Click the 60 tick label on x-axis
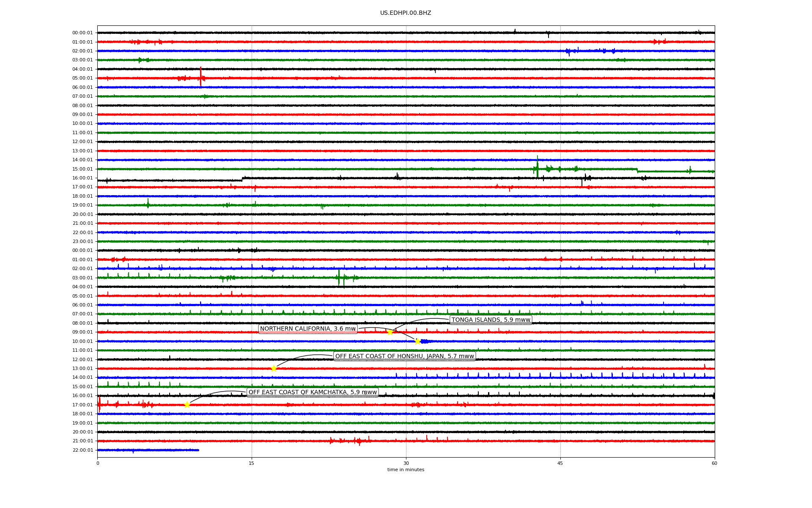The height and width of the screenshot is (508, 812). point(714,463)
